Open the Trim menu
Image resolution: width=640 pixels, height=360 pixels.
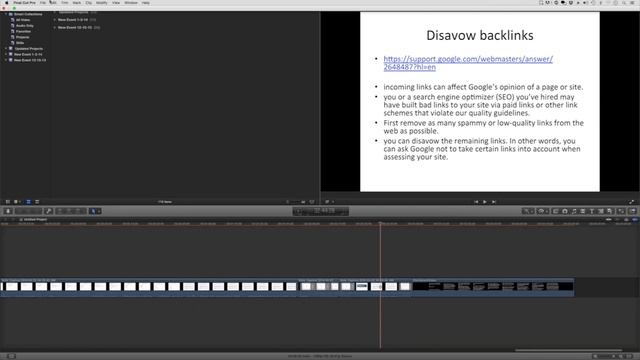click(64, 3)
